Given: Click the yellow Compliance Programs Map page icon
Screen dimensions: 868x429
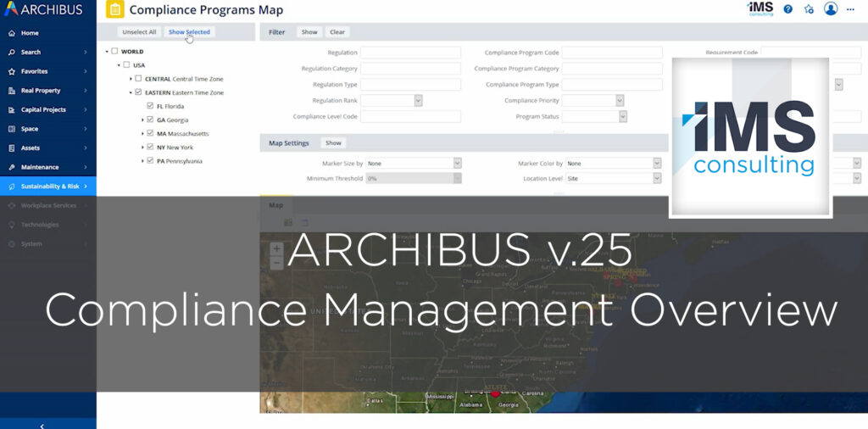Looking at the screenshot, I should pos(115,9).
